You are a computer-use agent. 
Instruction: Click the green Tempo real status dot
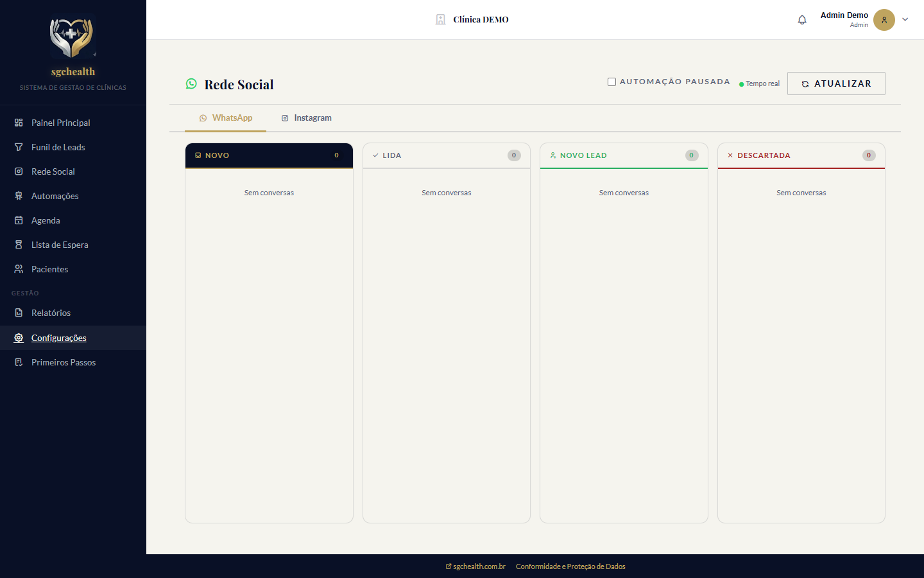pos(741,84)
